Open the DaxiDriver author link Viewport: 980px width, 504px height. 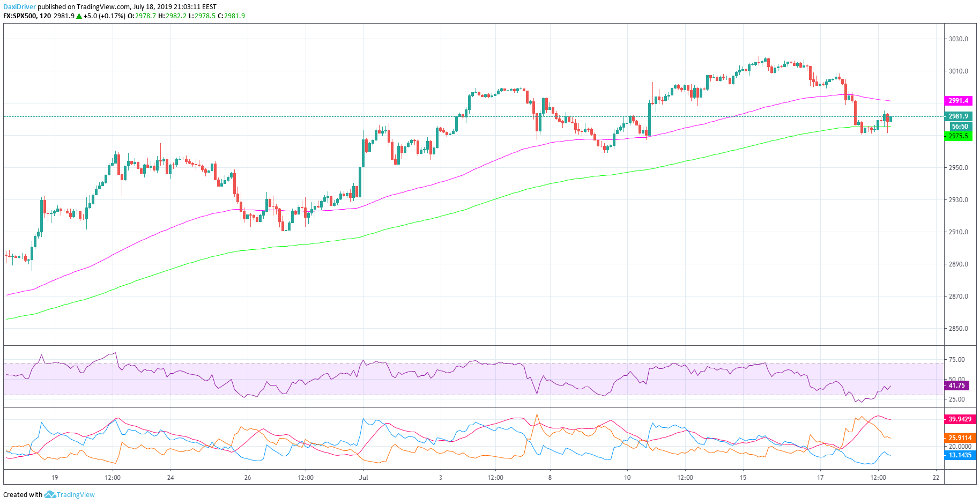pyautogui.click(x=19, y=7)
